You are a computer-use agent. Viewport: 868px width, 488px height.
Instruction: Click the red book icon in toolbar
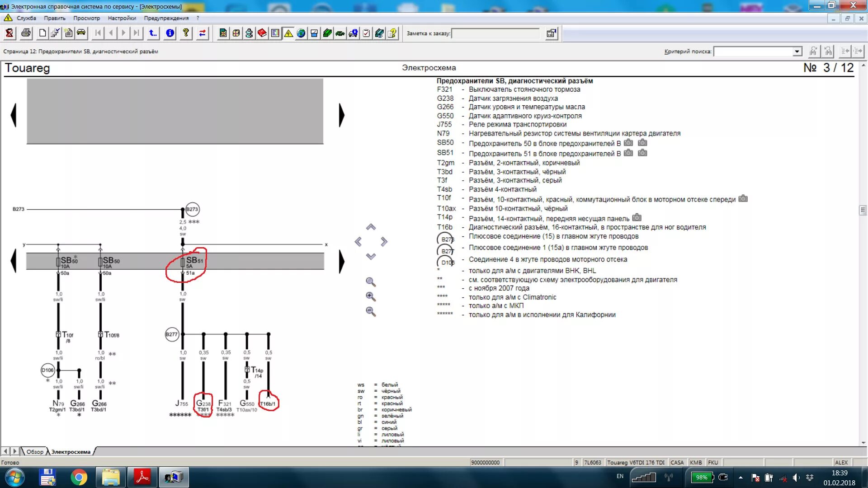point(262,33)
